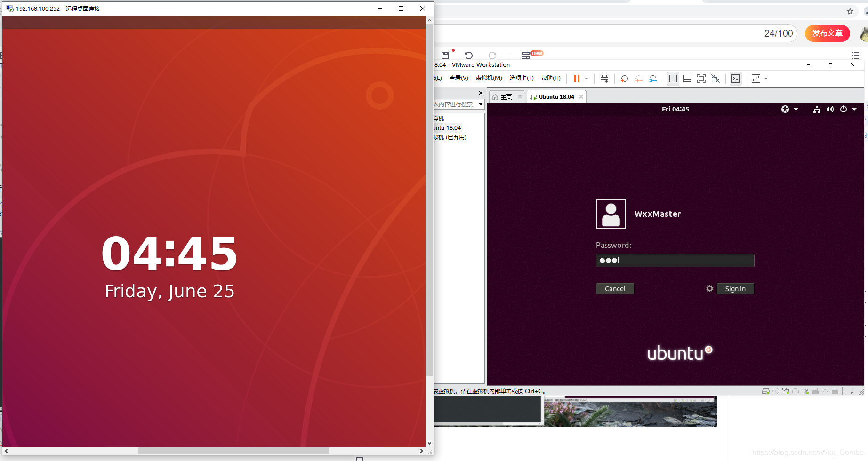Click the browser bookmark star icon
Image resolution: width=868 pixels, height=461 pixels.
(x=850, y=11)
